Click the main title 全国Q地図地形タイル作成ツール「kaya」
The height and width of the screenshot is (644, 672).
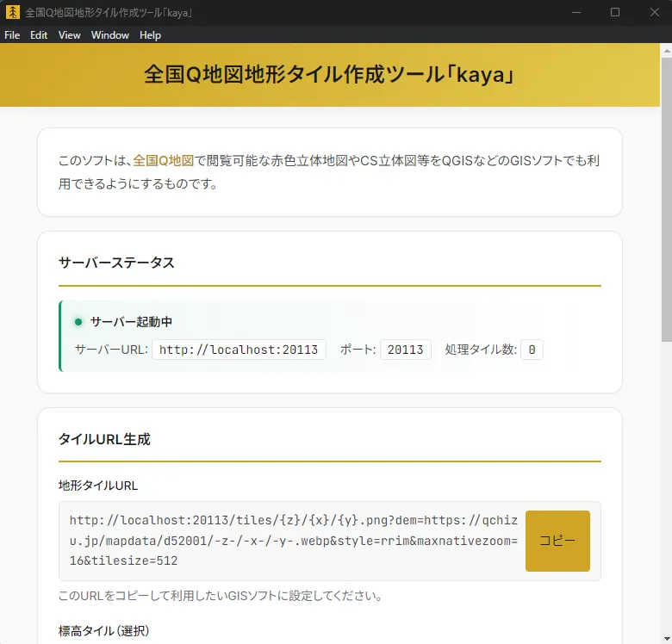click(330, 75)
